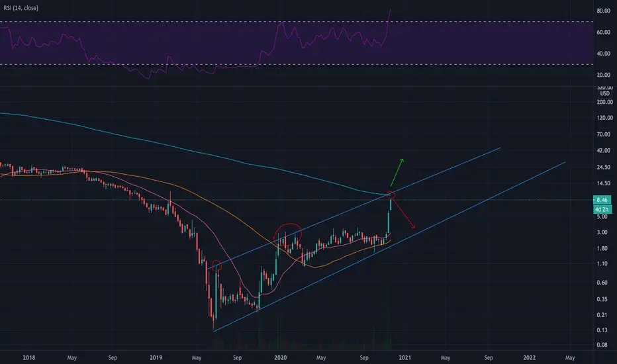Click the 1.10 price axis label

(x=602, y=263)
